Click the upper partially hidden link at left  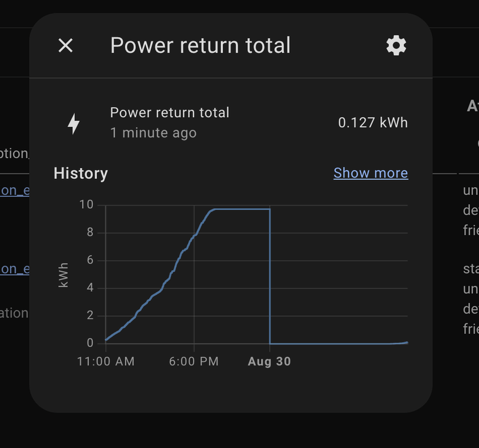coord(14,191)
